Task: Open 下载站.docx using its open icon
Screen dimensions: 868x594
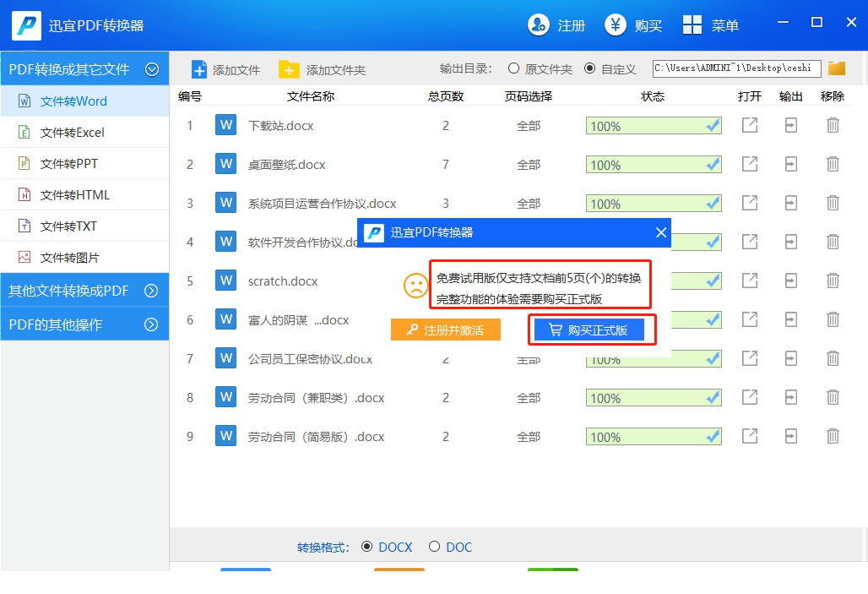Action: coord(749,125)
